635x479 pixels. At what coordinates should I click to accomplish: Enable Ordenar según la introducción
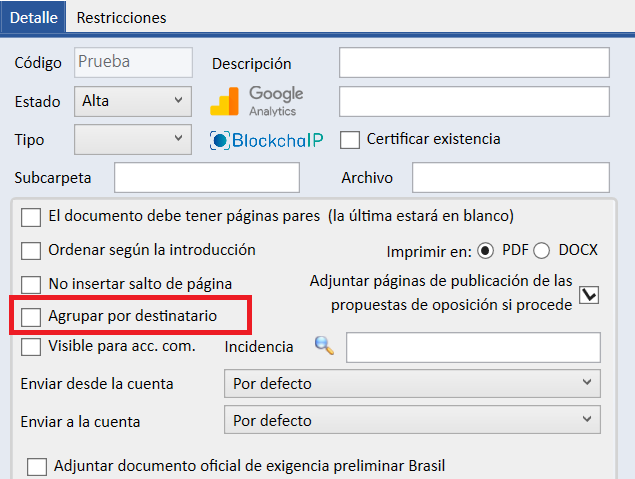[x=31, y=250]
